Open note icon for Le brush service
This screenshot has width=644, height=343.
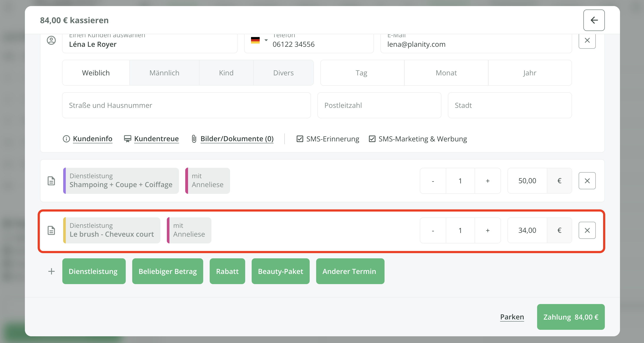[51, 230]
